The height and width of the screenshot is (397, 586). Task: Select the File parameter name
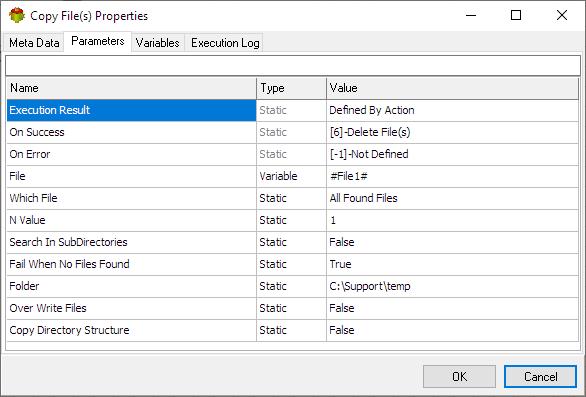click(132, 176)
